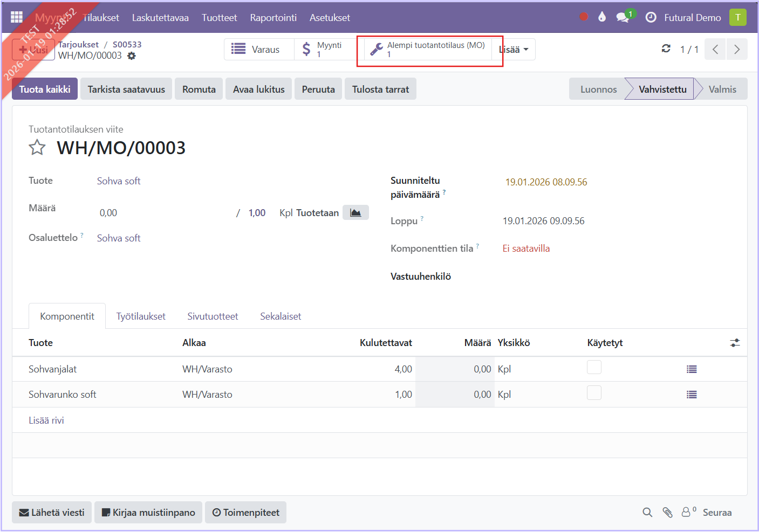
Task: Click the Määrä quantity field showing 0,00
Action: tap(162, 213)
